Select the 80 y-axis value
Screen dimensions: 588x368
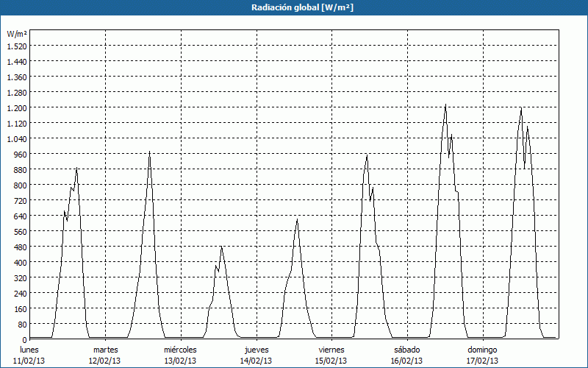point(23,325)
